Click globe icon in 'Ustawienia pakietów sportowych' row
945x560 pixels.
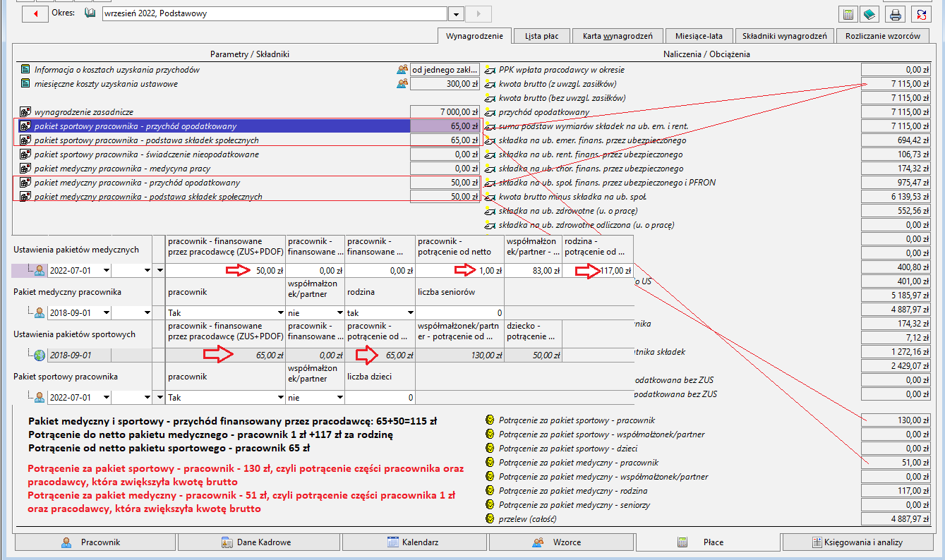pyautogui.click(x=40, y=355)
